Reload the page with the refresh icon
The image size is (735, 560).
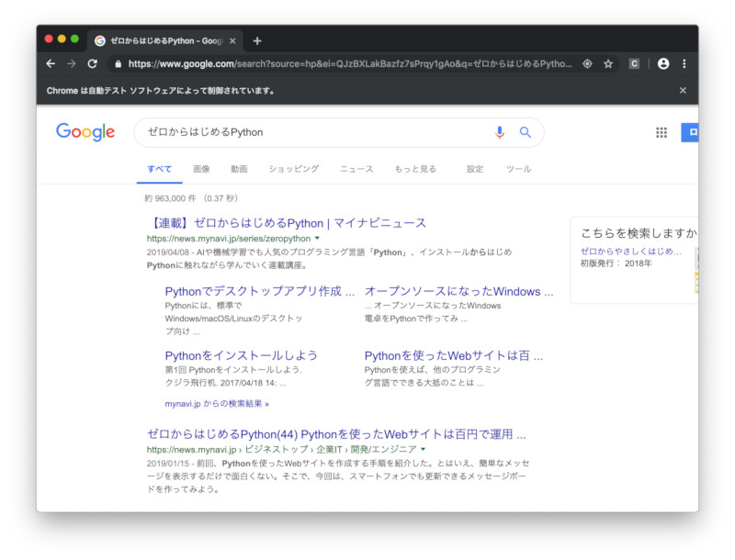[x=93, y=63]
